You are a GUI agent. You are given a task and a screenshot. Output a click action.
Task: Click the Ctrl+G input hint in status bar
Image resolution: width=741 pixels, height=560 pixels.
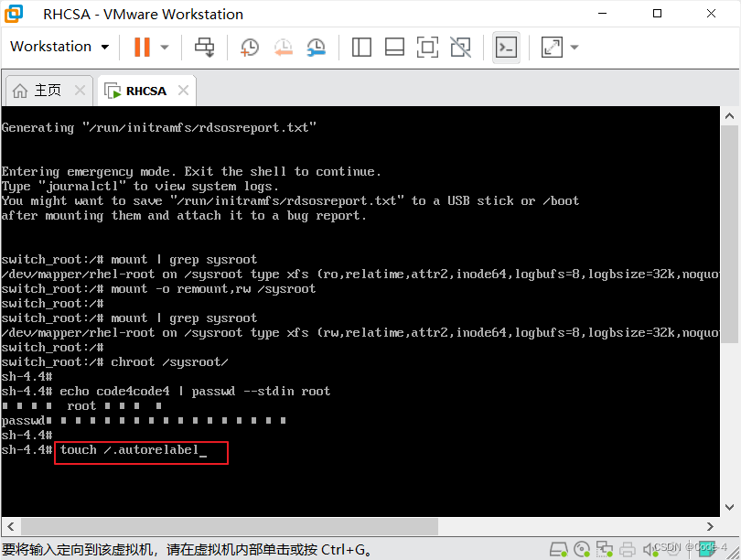(x=187, y=550)
